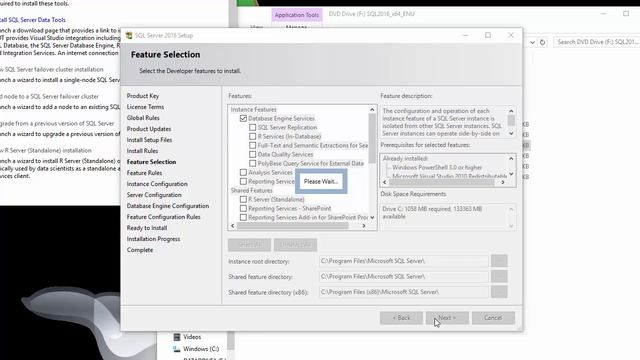
Task: Click the SQL Server Setup window icon
Action: pos(129,36)
